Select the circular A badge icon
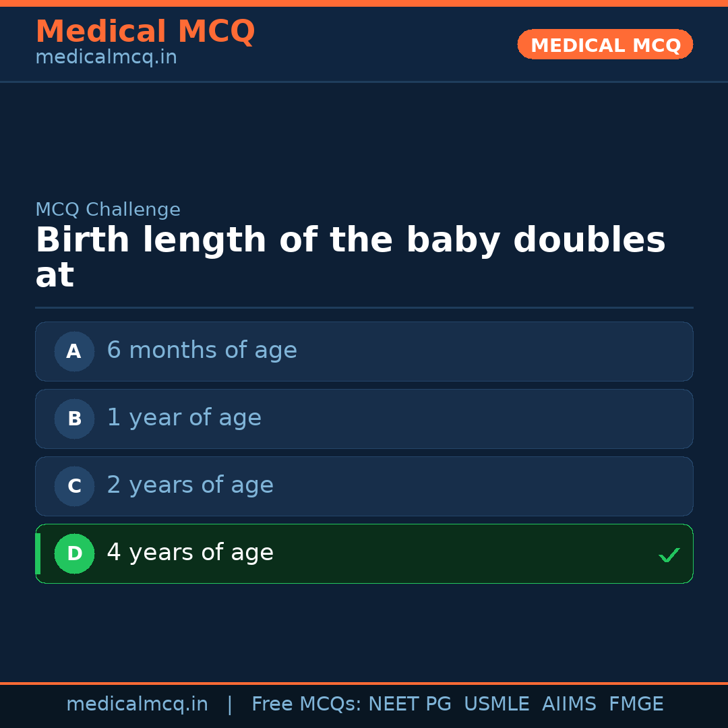Screen dimensions: 728x728 [74, 351]
